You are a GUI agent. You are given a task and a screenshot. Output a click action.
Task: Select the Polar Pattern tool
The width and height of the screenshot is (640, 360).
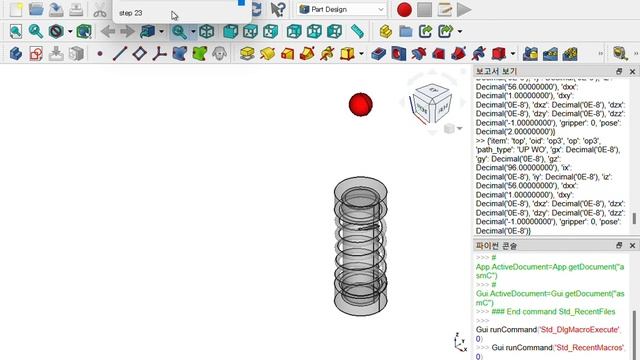point(570,53)
